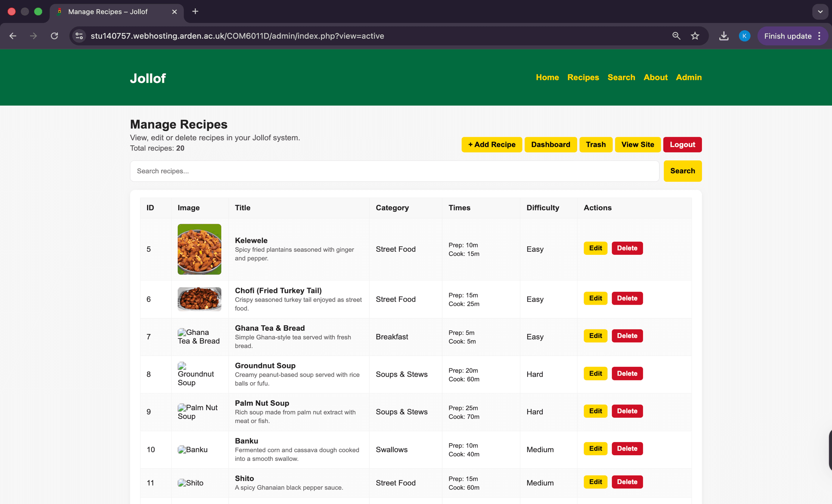Expand the tab search chevron
The image size is (832, 504).
coord(820,12)
